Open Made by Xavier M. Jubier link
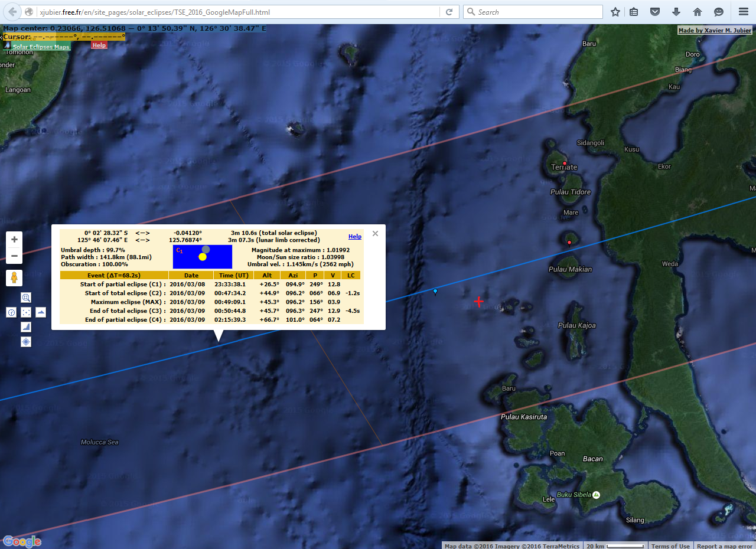Screen dimensions: 756x549 pos(715,31)
